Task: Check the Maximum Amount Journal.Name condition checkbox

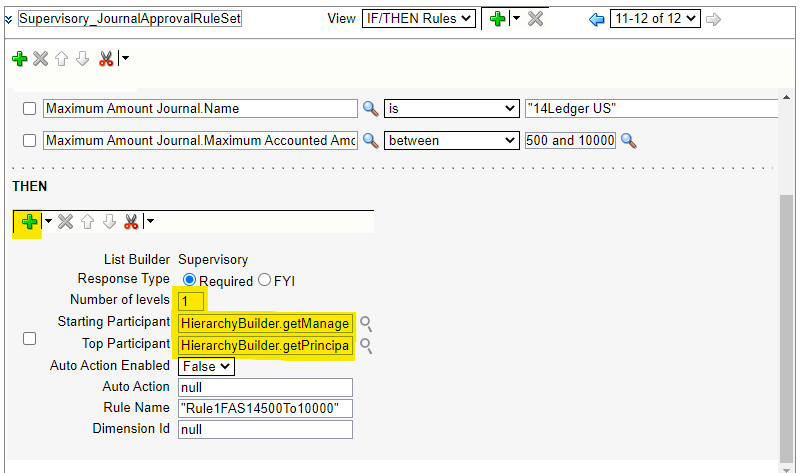Action: [x=29, y=109]
